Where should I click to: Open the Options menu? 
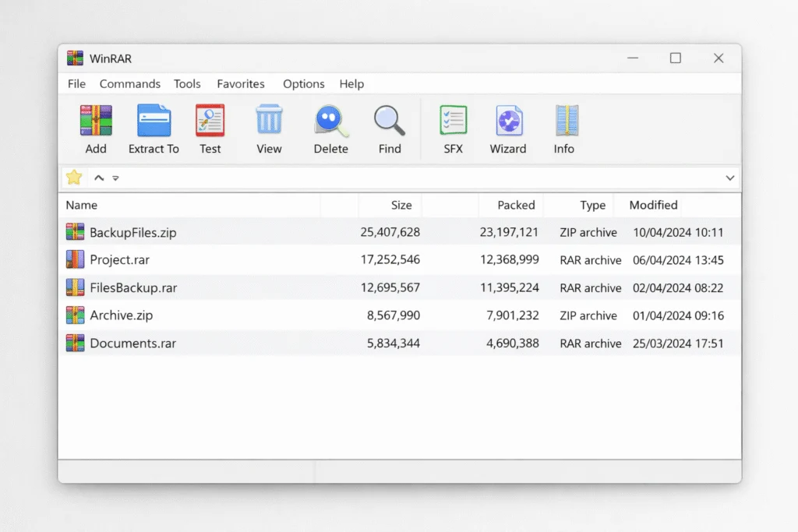pos(303,83)
